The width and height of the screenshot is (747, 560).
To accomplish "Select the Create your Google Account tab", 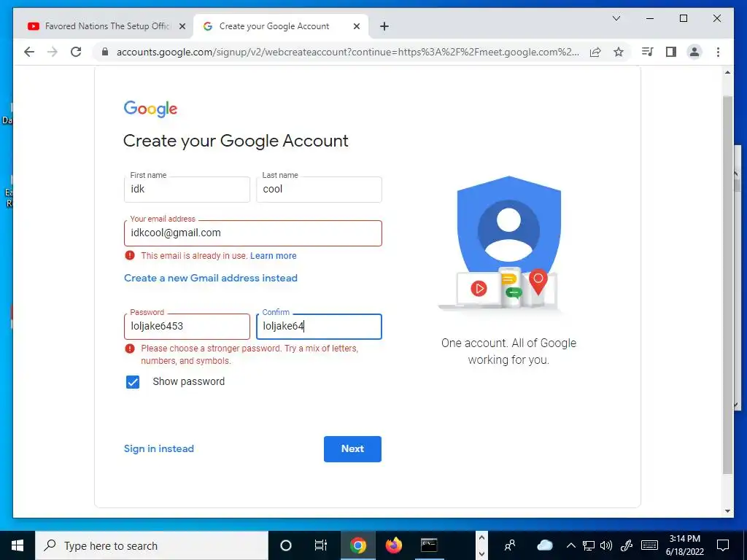I will click(281, 26).
